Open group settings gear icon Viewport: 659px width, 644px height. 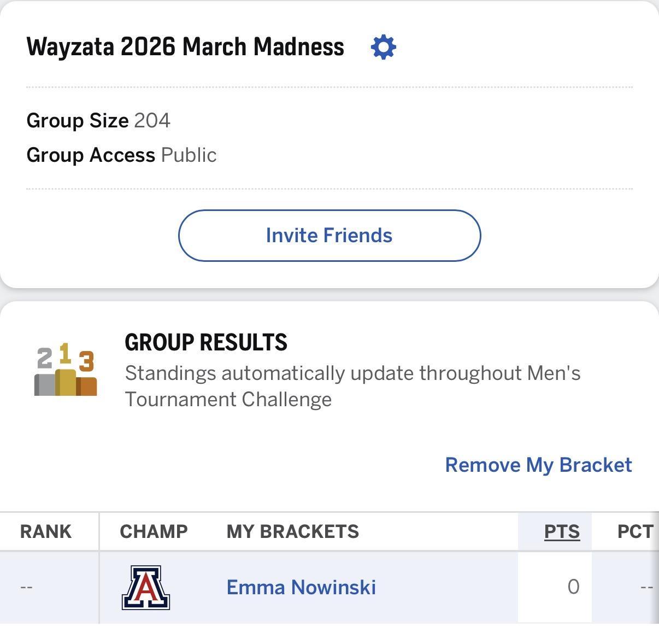click(x=383, y=47)
